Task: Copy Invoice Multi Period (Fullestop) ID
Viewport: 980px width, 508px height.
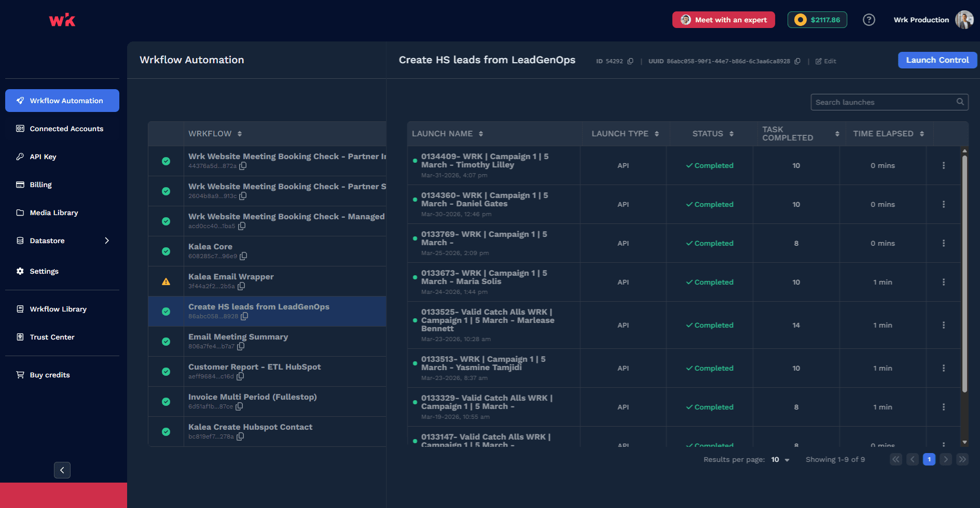Action: 239,406
